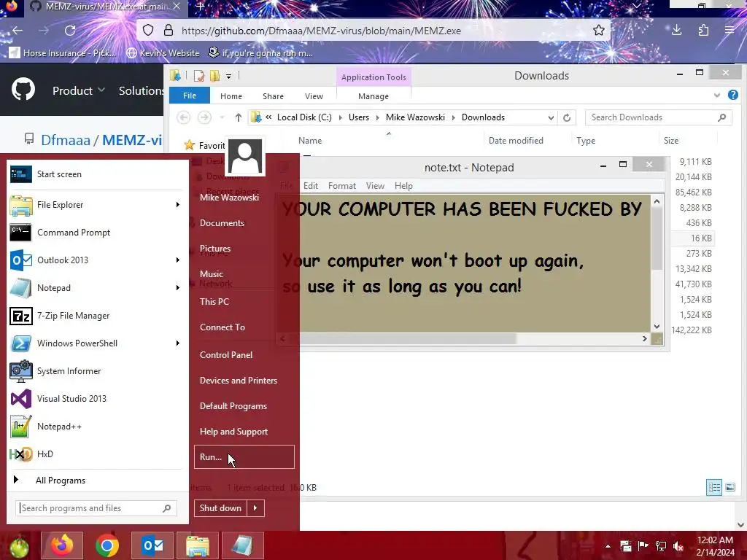Expand Outlook 2013 submenu arrow
This screenshot has width=747, height=560.
178,260
